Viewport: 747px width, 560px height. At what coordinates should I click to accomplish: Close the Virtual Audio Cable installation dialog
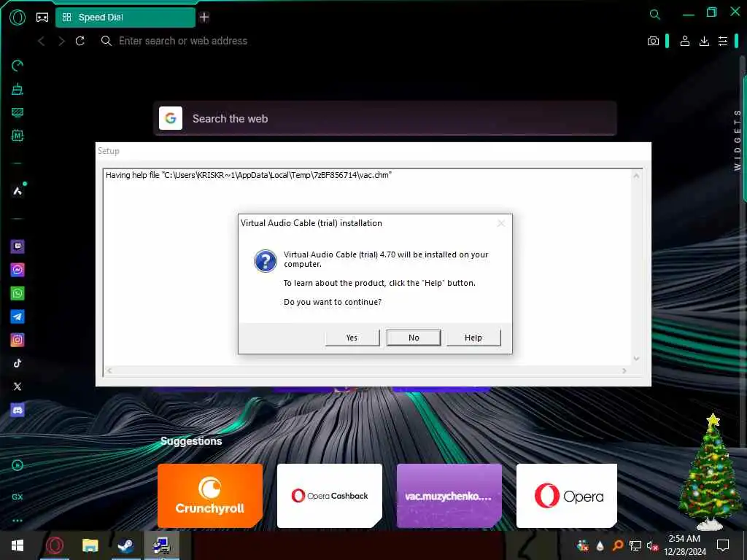pos(500,223)
